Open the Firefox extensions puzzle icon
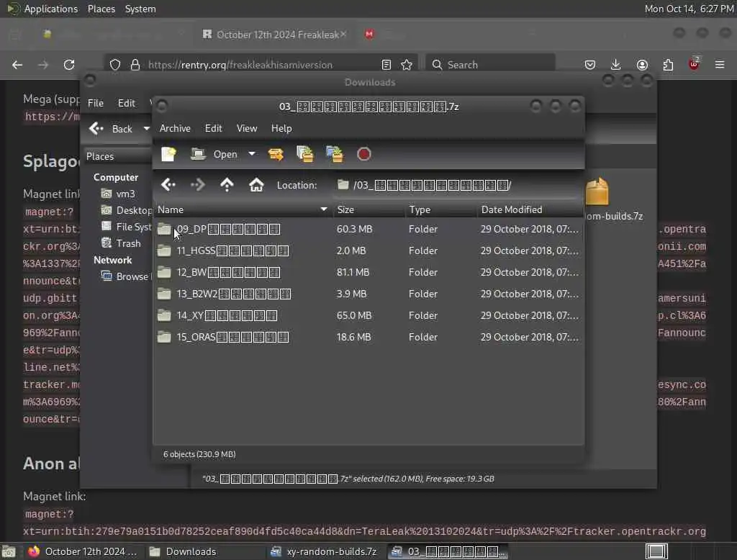The width and height of the screenshot is (737, 560). (668, 65)
